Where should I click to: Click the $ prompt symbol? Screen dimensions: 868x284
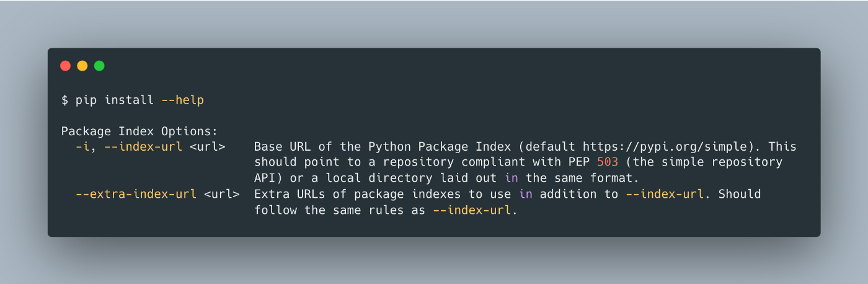tap(64, 100)
